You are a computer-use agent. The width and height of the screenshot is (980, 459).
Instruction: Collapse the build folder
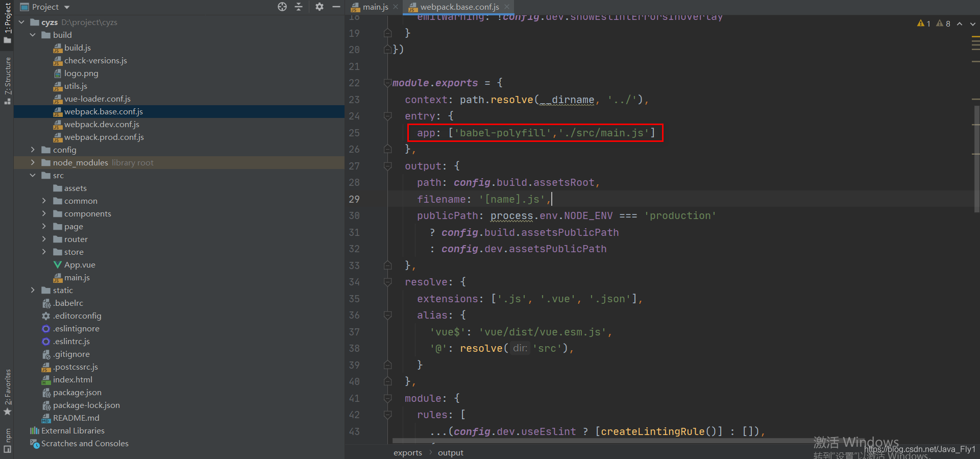point(33,35)
